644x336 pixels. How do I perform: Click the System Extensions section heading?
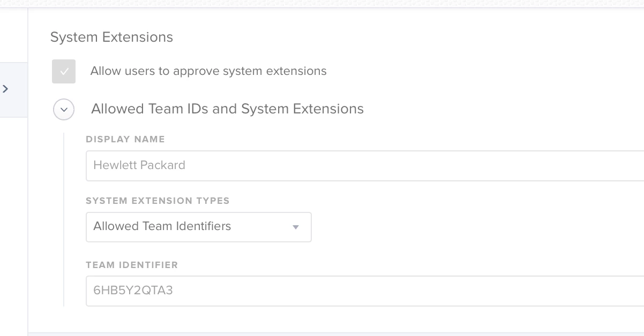pos(111,37)
